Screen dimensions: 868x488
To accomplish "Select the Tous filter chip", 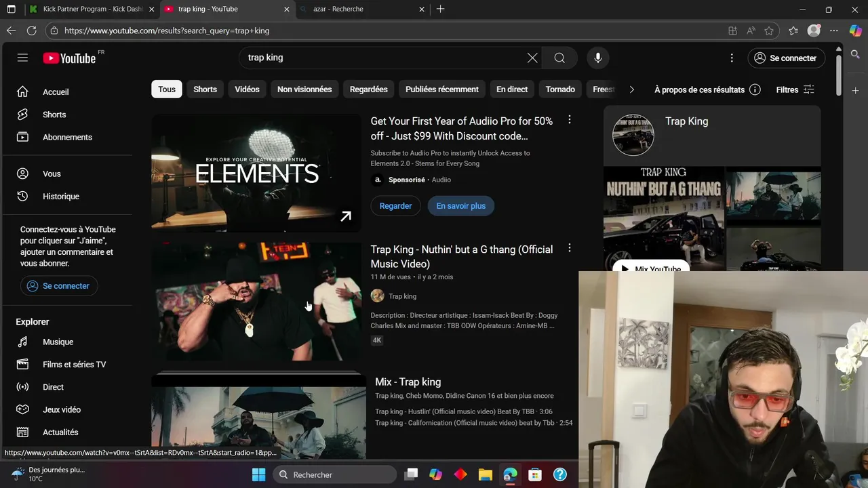I will 167,89.
